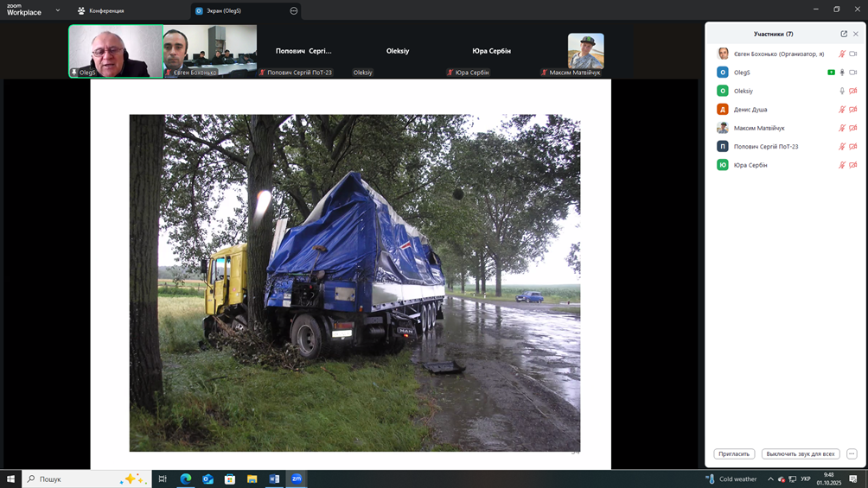The height and width of the screenshot is (488, 868).
Task: Click the green screen-share icon next to OlegS
Action: (831, 73)
